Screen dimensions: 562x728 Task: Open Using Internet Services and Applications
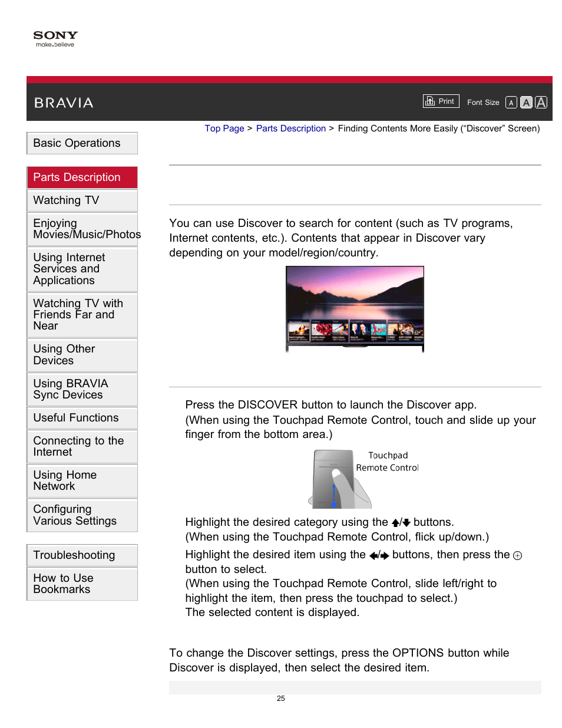(82, 269)
